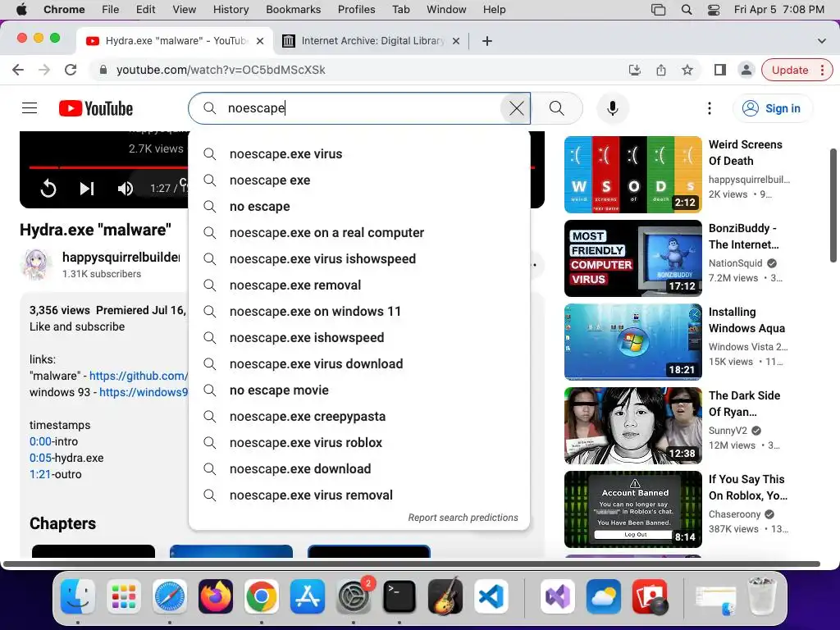The image size is (840, 630).
Task: Toggle the Chrome side panel
Action: [x=720, y=70]
